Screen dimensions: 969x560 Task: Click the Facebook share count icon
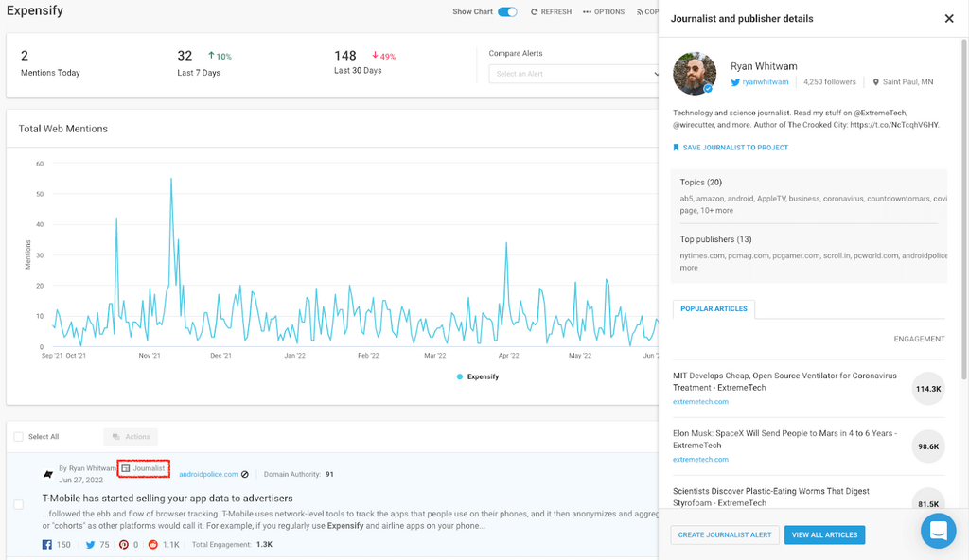coord(46,545)
